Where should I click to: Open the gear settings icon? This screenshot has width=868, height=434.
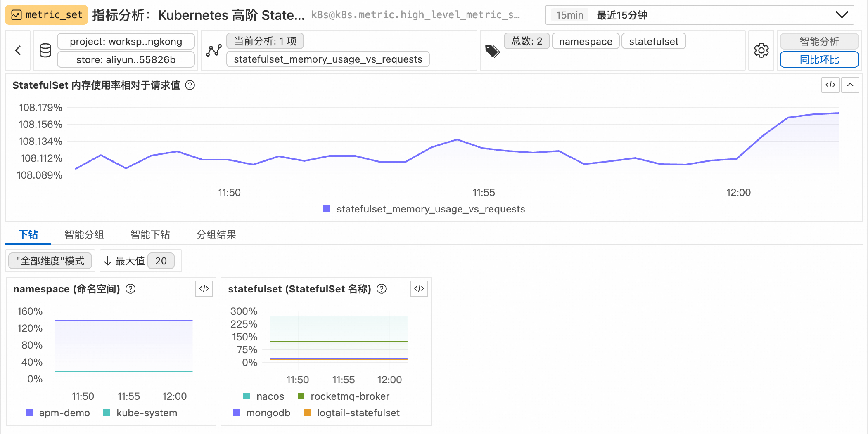point(761,50)
